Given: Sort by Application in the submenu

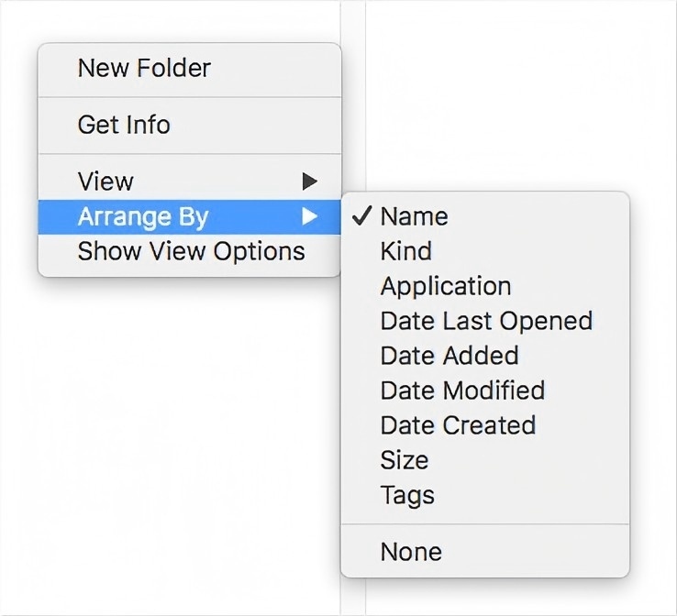Looking at the screenshot, I should point(445,286).
